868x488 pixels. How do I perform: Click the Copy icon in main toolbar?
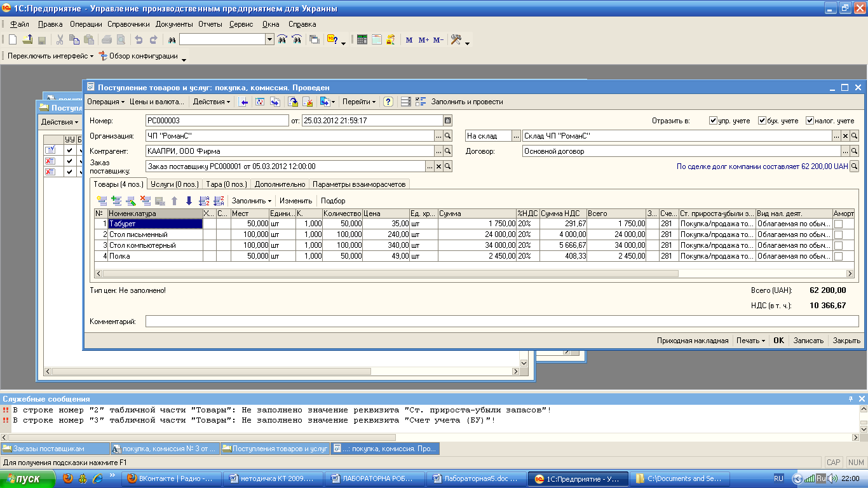click(74, 39)
